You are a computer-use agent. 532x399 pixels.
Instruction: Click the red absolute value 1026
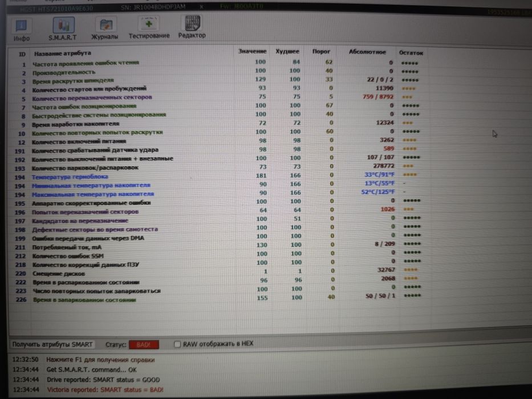[388, 209]
